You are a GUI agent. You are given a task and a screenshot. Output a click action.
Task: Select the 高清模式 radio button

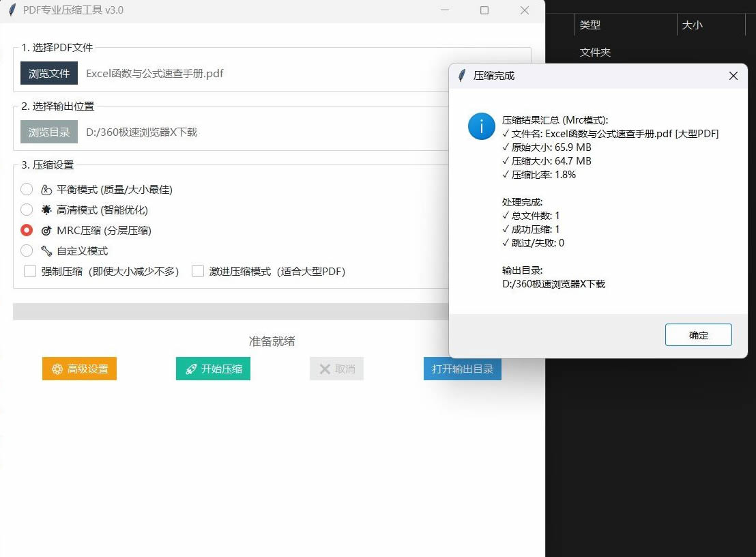[27, 210]
